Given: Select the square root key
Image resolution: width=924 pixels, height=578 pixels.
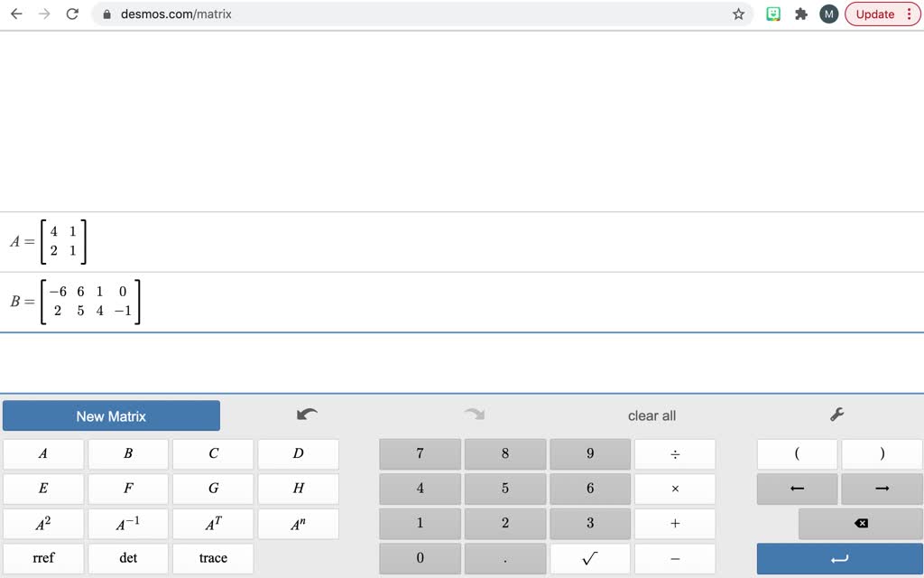Looking at the screenshot, I should [590, 558].
